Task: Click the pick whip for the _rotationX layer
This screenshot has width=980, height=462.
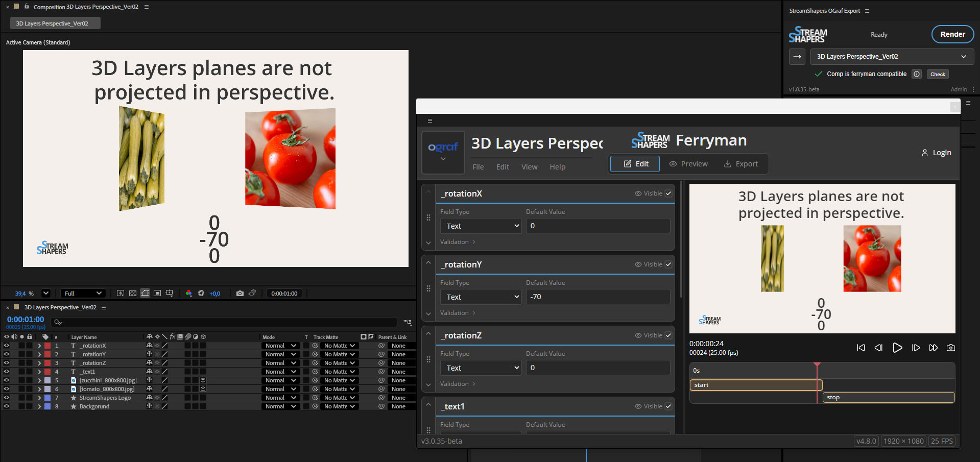Action: [381, 346]
